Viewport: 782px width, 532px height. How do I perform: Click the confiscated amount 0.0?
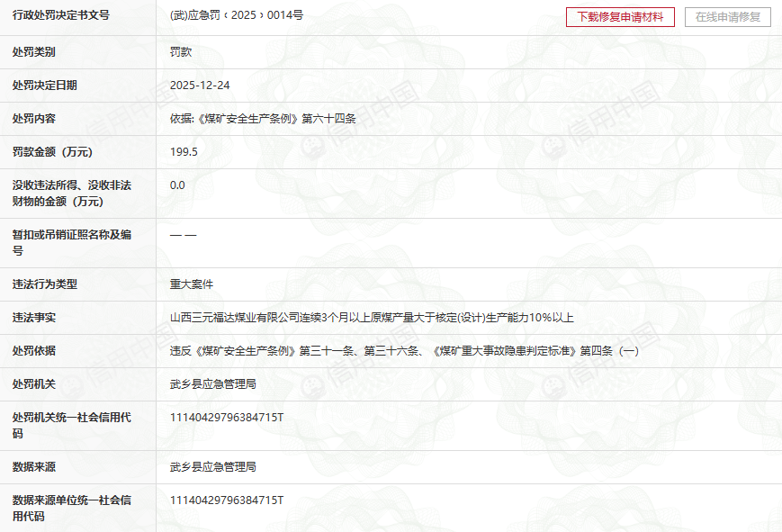coord(177,185)
